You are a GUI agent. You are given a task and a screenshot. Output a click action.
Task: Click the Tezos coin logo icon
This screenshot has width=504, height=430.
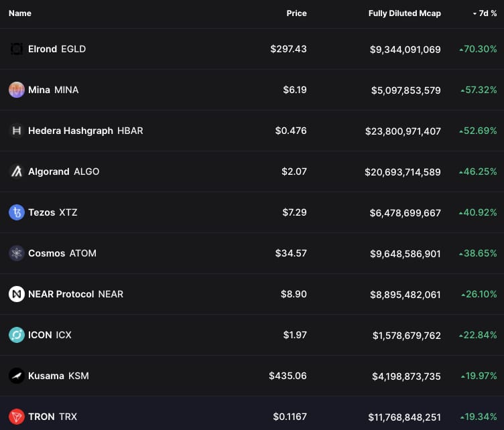(x=17, y=212)
